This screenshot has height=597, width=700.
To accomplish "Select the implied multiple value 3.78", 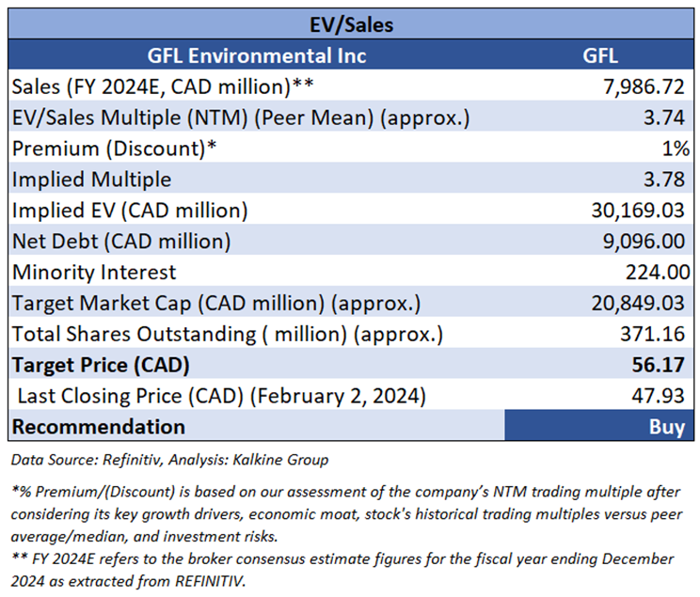I will [x=664, y=180].
